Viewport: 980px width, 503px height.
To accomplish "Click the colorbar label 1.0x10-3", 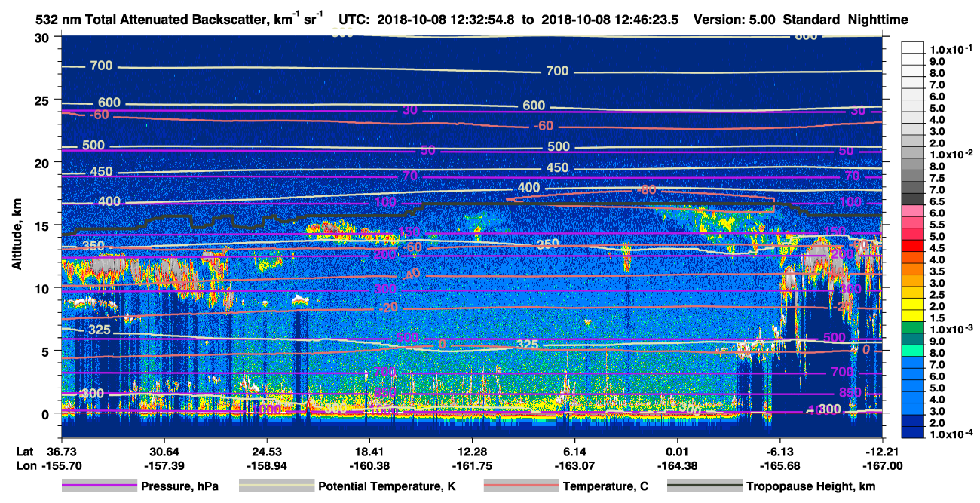I will [950, 329].
